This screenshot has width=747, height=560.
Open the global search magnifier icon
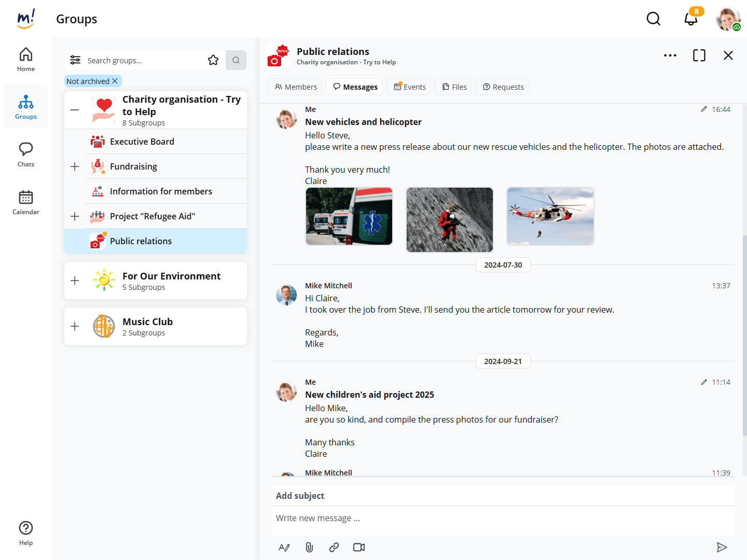pyautogui.click(x=653, y=19)
